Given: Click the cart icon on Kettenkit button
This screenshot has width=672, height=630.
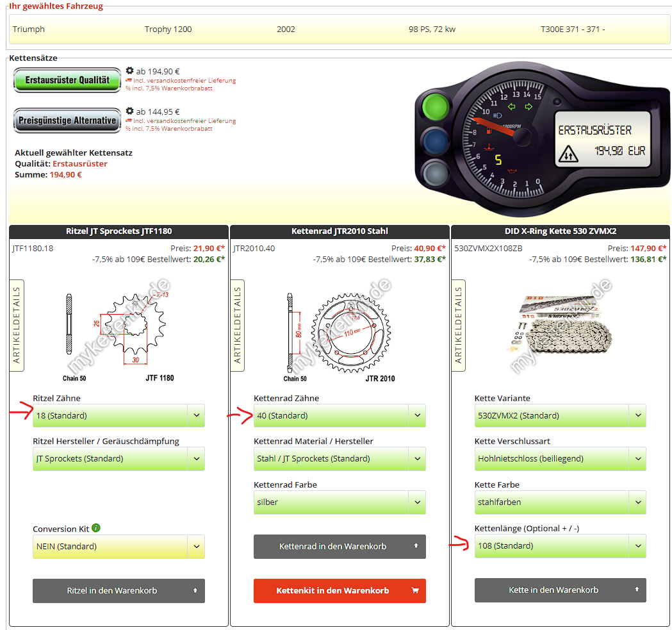Looking at the screenshot, I should pyautogui.click(x=415, y=590).
